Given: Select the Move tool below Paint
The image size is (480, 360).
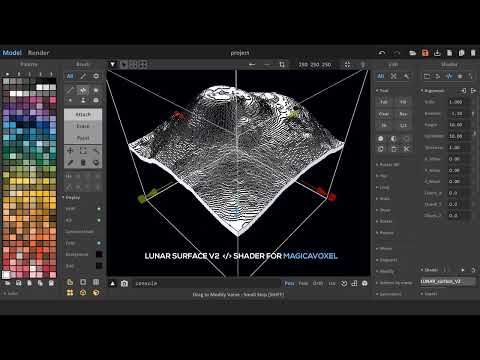Looking at the screenshot, I should pyautogui.click(x=70, y=151).
